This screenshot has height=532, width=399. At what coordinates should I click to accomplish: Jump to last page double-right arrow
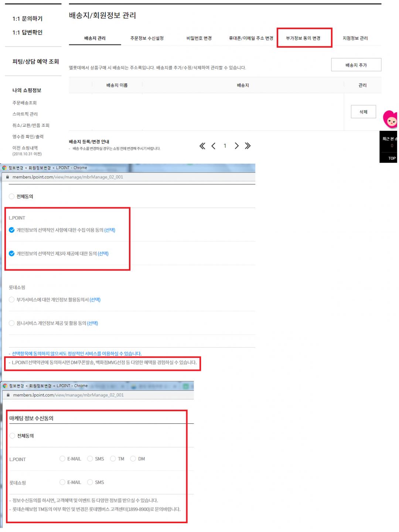(248, 146)
